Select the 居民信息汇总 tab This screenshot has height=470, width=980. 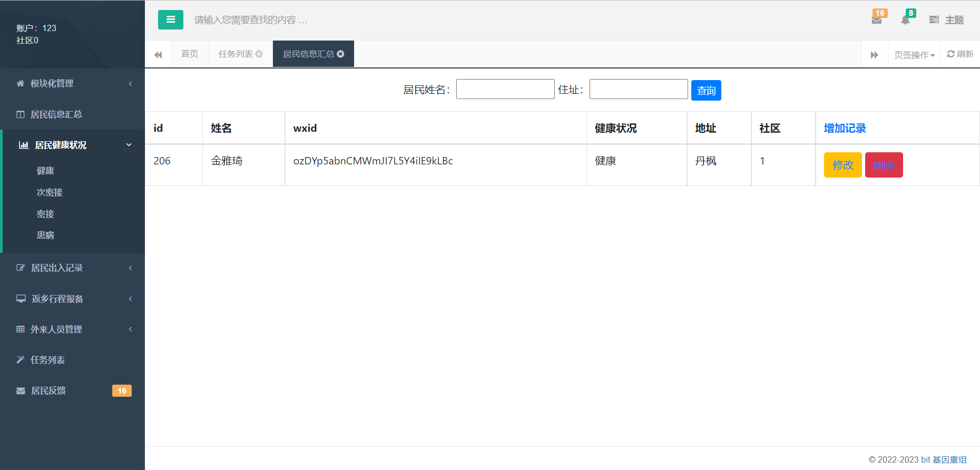[308, 54]
